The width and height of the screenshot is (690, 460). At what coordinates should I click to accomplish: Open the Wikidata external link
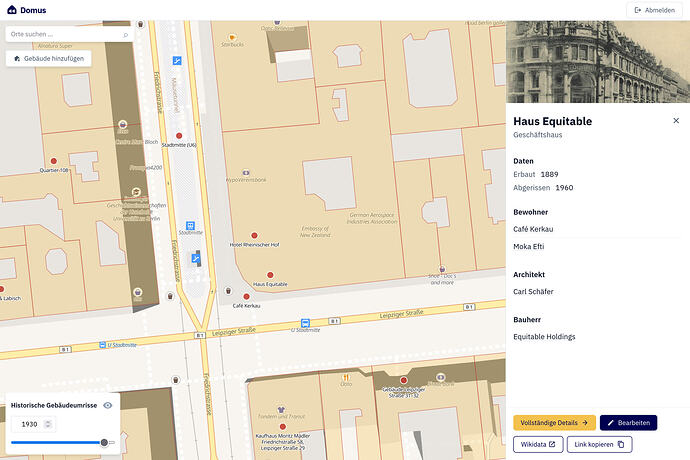point(538,444)
